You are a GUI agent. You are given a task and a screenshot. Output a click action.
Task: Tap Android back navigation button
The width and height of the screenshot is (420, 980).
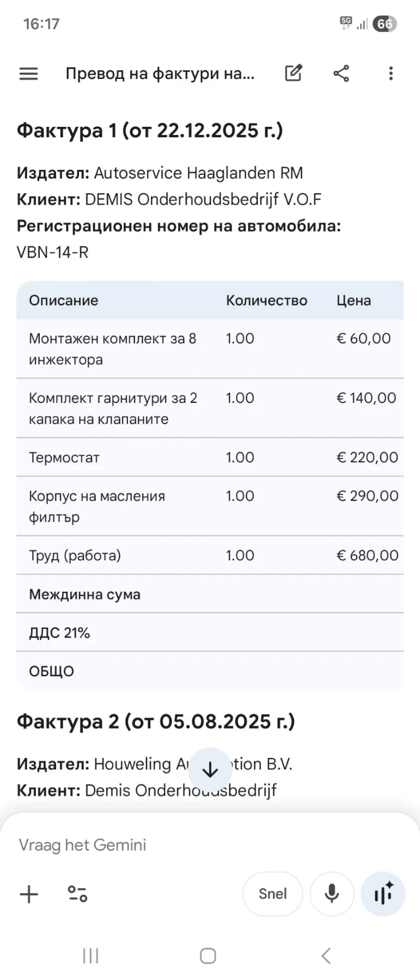click(x=326, y=955)
